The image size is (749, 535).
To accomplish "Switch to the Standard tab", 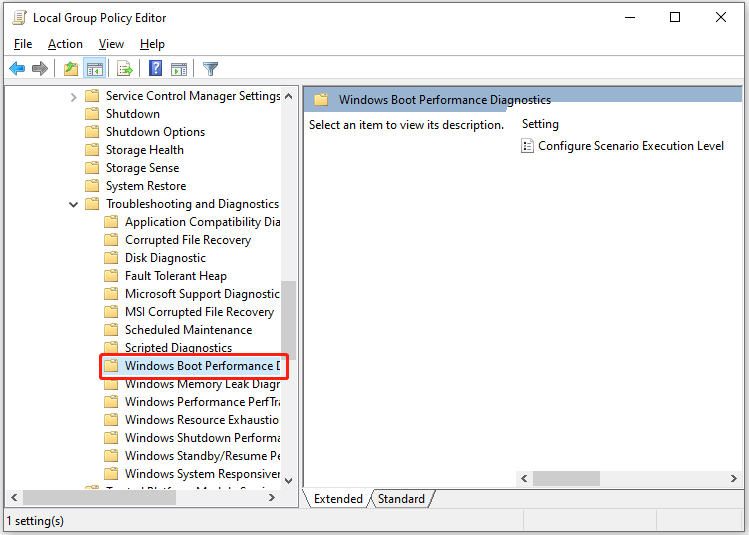I will coord(401,499).
